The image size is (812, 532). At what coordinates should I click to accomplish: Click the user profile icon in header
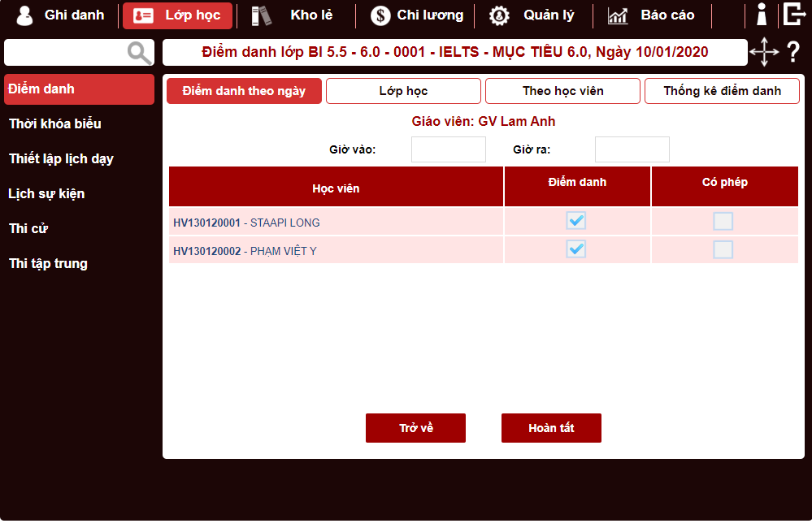(761, 14)
